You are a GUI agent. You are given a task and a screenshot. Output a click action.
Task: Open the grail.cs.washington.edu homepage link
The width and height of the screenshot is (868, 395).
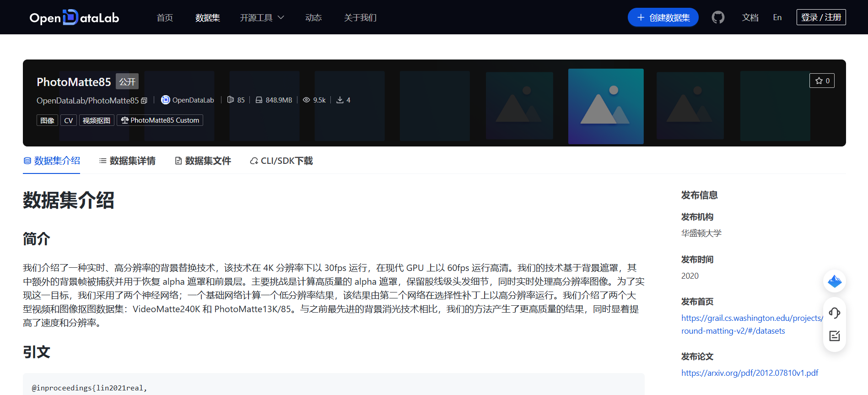751,325
